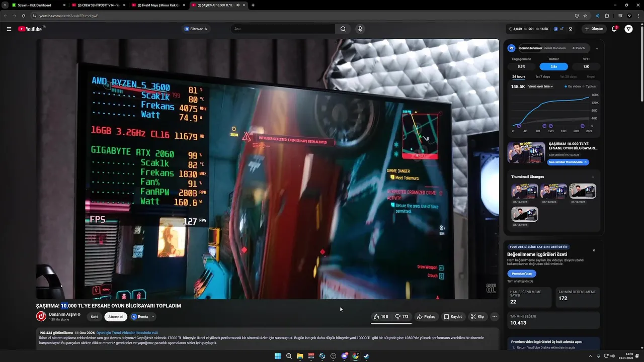
Task: Switch to the Görüntülenmeler tab
Action: (x=530, y=48)
